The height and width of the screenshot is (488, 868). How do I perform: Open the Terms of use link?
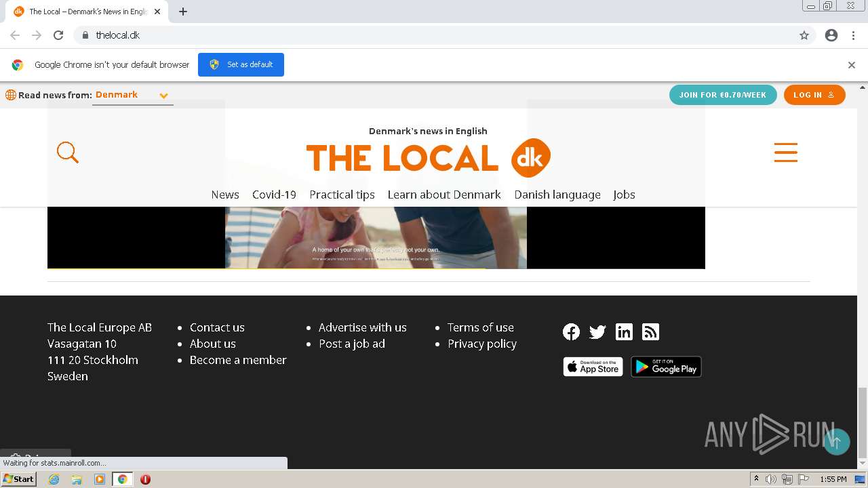481,327
